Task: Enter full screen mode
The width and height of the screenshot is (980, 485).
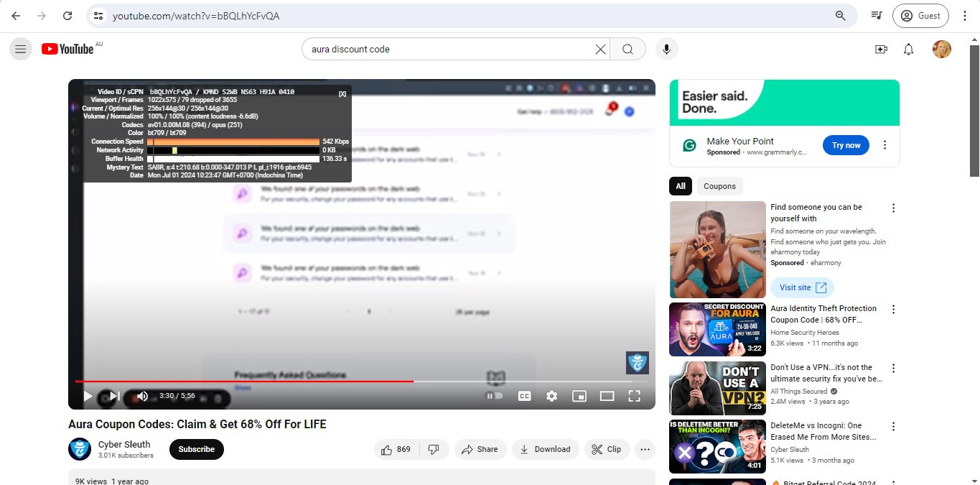Action: point(634,396)
